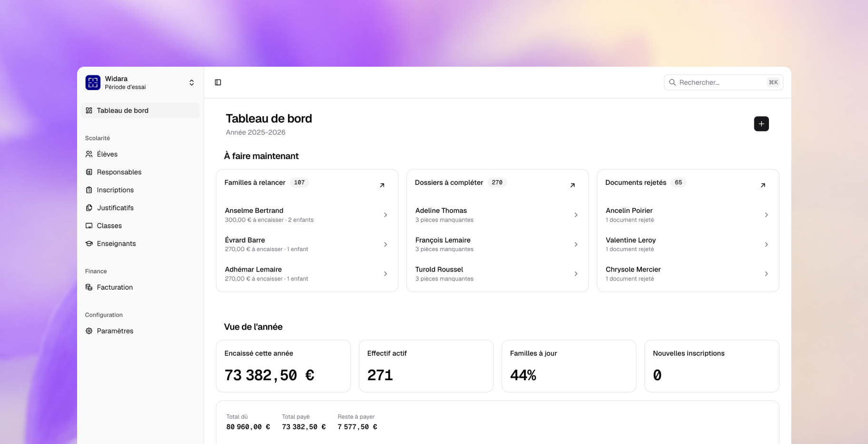
Task: Open Valentine Leroy rejected document entry
Action: click(x=688, y=244)
